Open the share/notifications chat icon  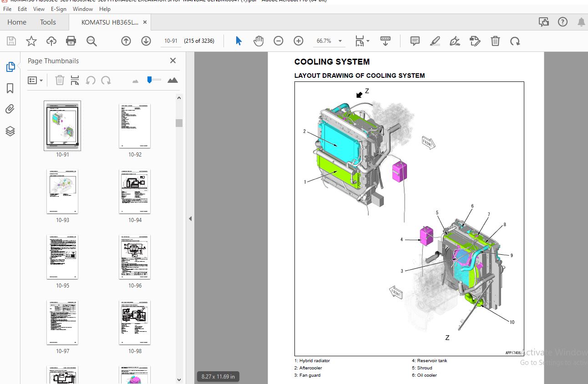click(543, 22)
